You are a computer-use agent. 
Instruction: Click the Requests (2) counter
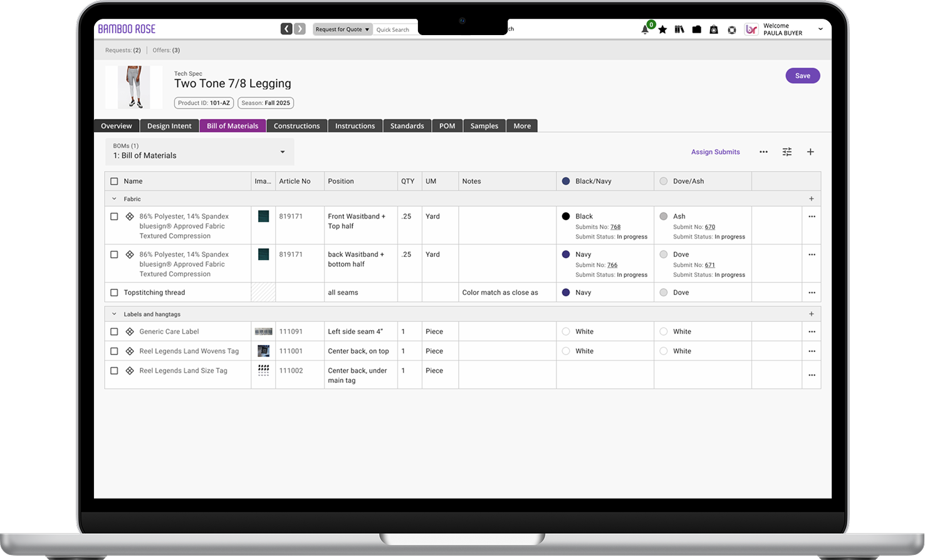pyautogui.click(x=123, y=50)
